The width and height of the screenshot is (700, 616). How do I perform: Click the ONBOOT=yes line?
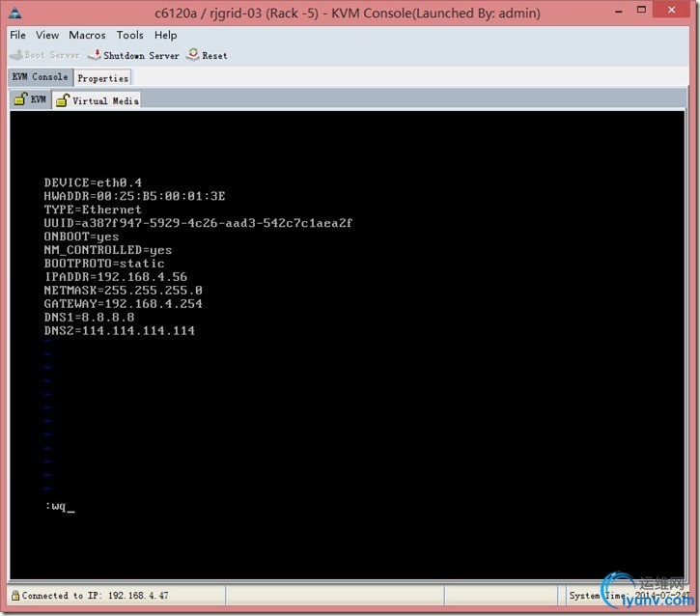pyautogui.click(x=81, y=237)
